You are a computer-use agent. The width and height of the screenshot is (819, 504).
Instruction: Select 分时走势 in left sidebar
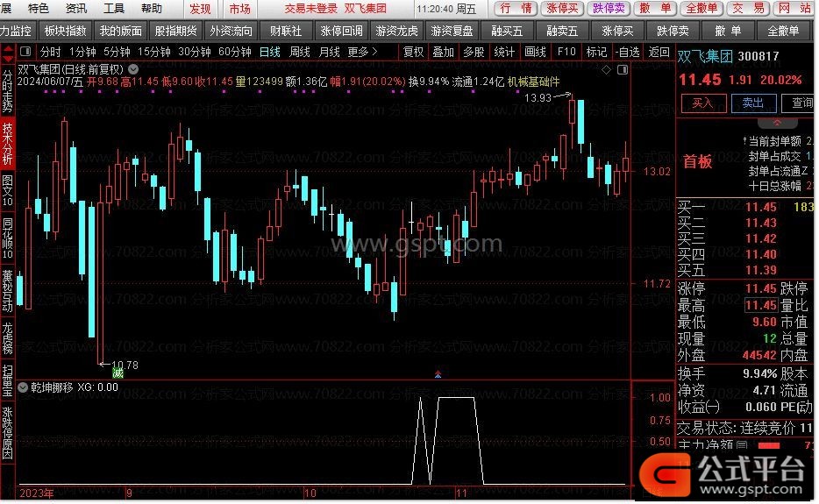pos(7,90)
